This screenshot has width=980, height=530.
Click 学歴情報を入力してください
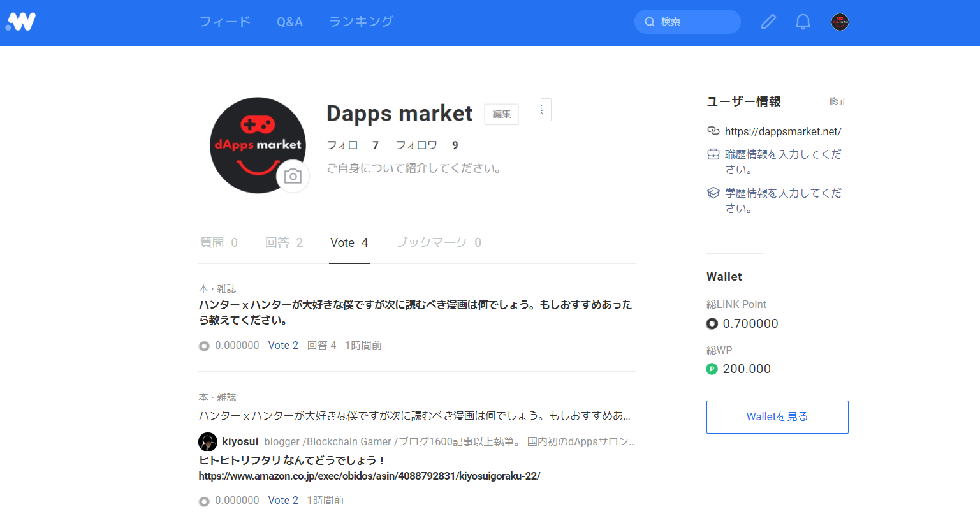[783, 200]
